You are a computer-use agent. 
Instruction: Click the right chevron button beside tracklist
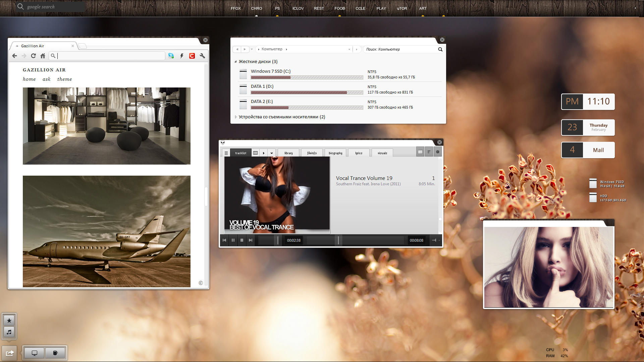(264, 153)
